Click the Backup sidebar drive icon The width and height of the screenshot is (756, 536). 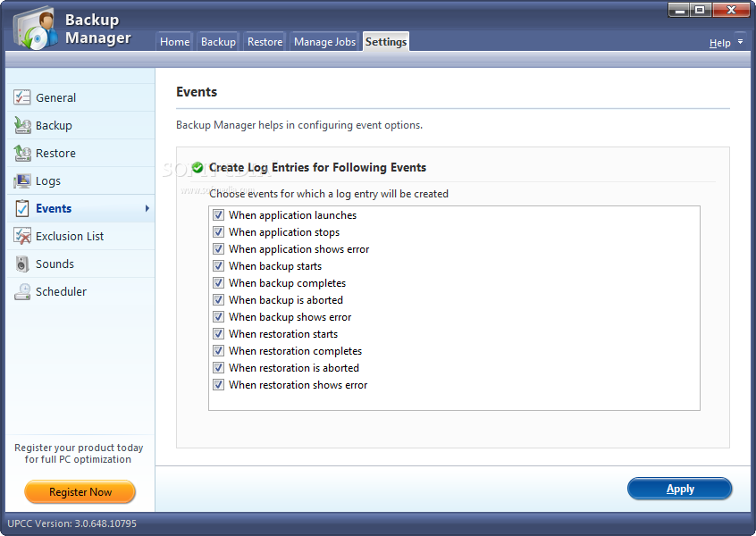22,125
